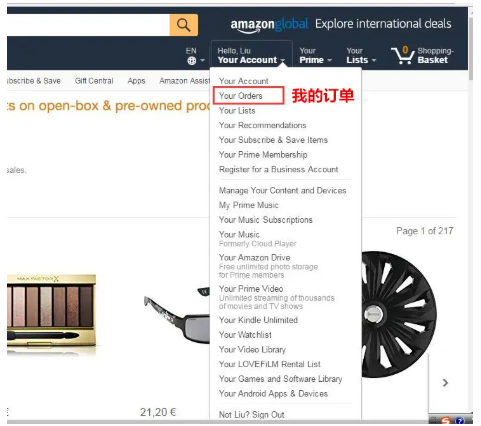Click the Apps navigation link
Image resolution: width=481 pixels, height=426 pixels.
(x=136, y=81)
